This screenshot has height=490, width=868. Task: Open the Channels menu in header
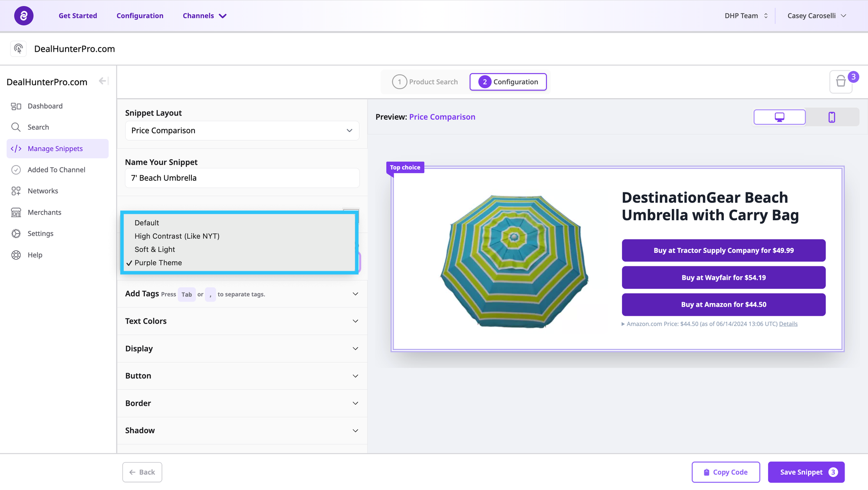tap(204, 16)
